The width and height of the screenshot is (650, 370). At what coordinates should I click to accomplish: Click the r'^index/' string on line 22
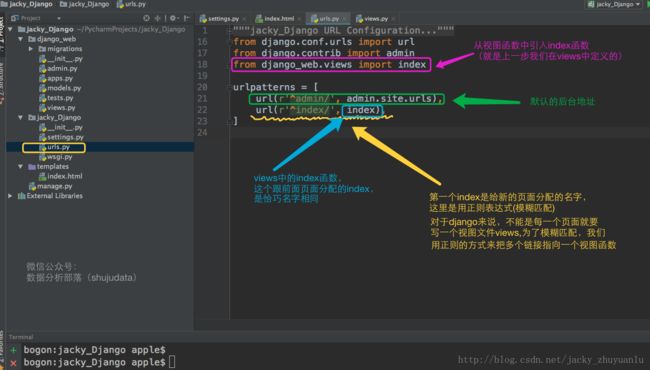[306, 110]
